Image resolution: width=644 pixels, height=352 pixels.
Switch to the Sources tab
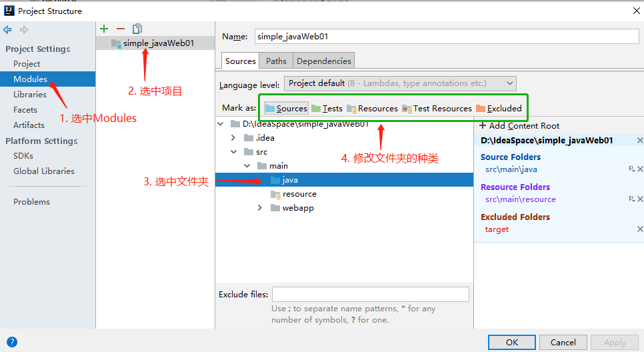[x=240, y=61]
